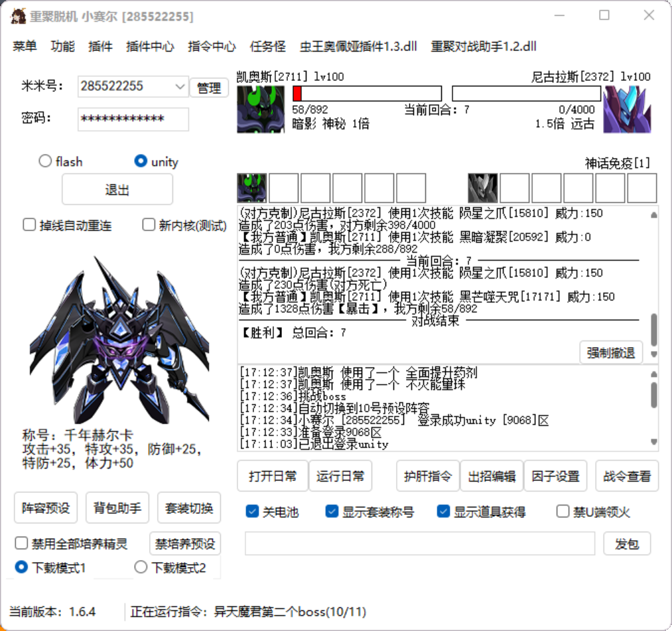
Task: Click status text 异天魔君第二个boss(10/11)
Action: 290,611
